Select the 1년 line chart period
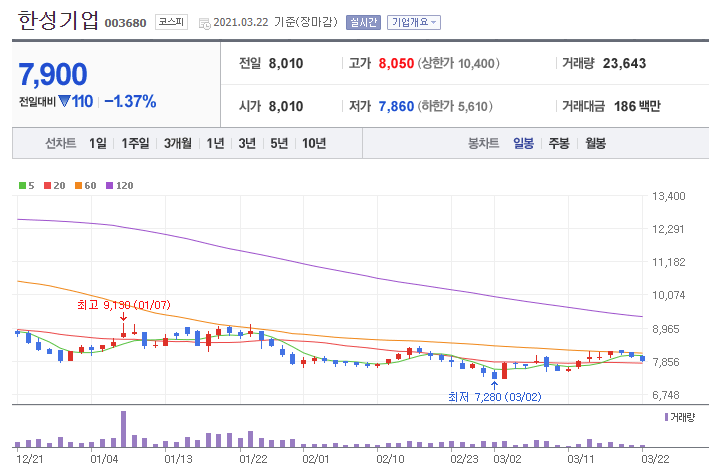The width and height of the screenshot is (709, 474). (x=215, y=143)
